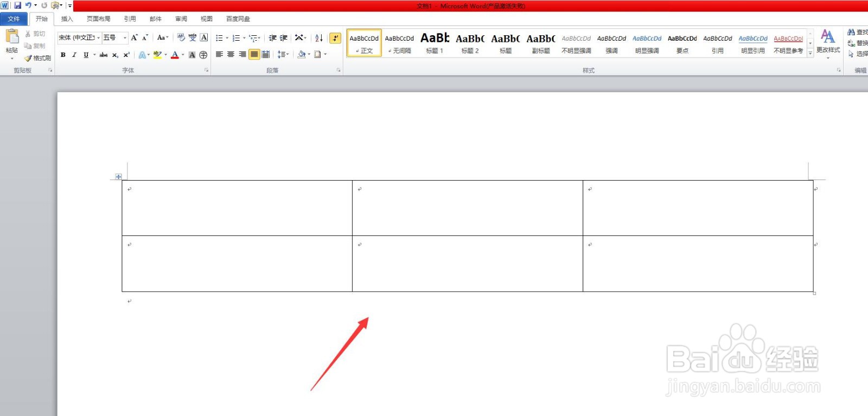Align text left
The width and height of the screenshot is (868, 416).
219,54
